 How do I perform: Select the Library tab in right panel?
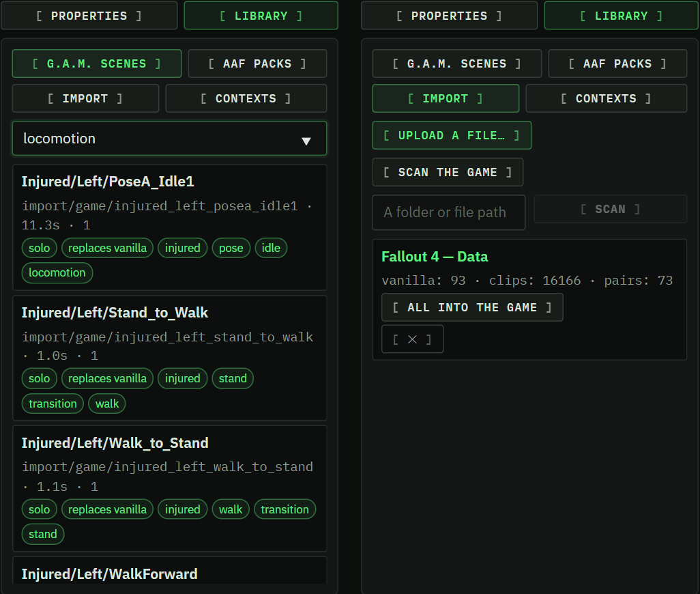[x=621, y=16]
